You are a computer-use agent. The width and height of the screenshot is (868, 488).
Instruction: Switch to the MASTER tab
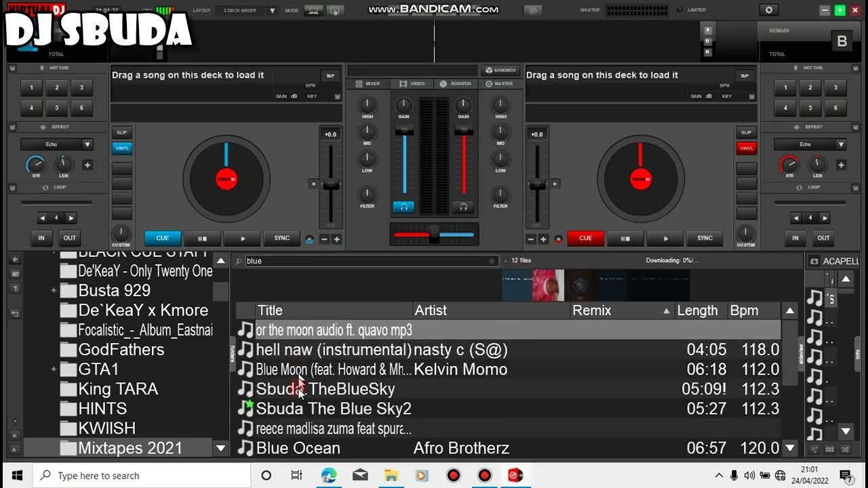pos(500,83)
